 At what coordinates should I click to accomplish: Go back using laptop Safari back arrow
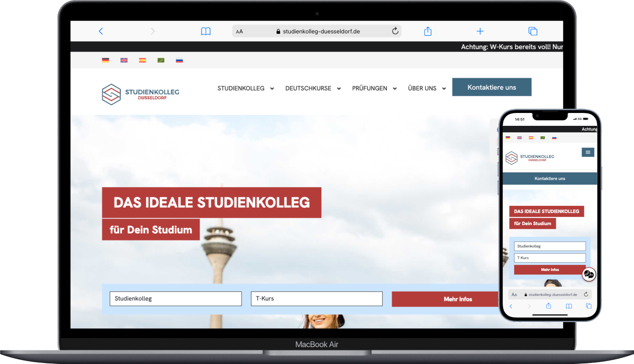[101, 31]
